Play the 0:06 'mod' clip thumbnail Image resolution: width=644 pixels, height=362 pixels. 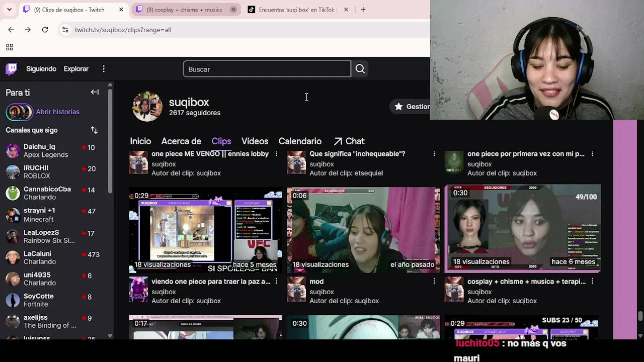pyautogui.click(x=363, y=231)
